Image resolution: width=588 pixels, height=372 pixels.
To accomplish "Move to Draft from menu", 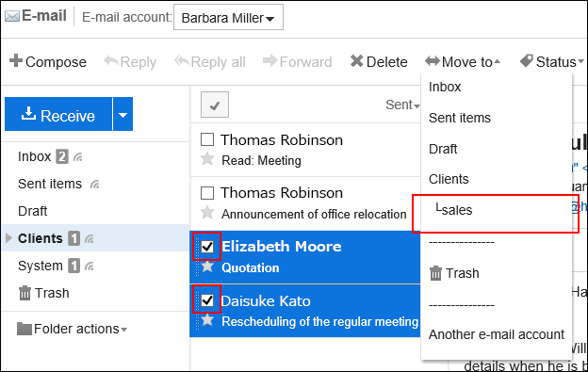I will pos(443,149).
